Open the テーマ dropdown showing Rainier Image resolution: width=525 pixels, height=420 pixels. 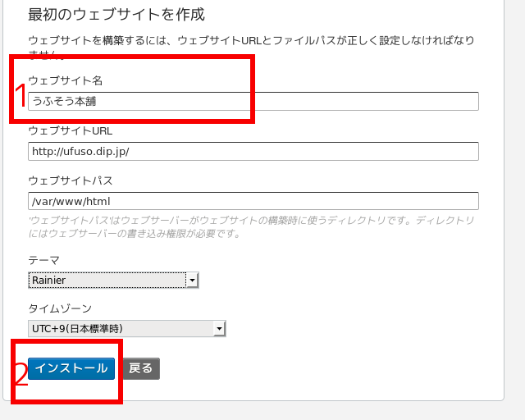107,281
